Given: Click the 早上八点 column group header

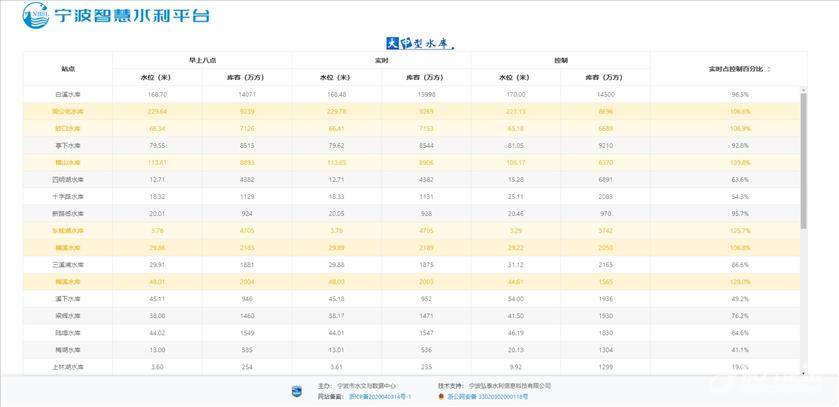Looking at the screenshot, I should pos(202,60).
